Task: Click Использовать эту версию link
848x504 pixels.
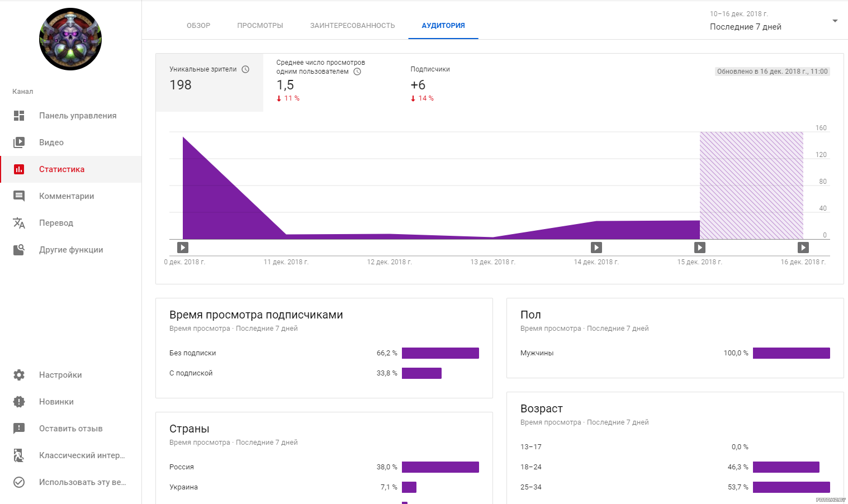Action: pyautogui.click(x=70, y=482)
